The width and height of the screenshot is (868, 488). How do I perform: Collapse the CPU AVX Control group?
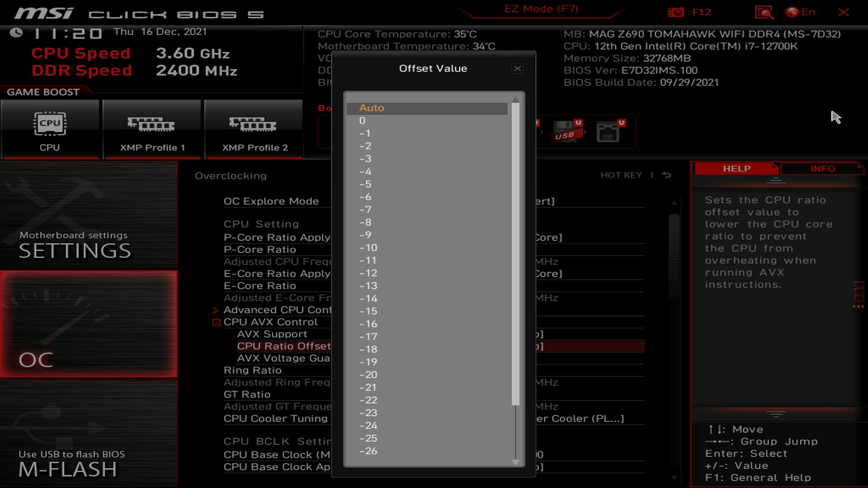216,323
